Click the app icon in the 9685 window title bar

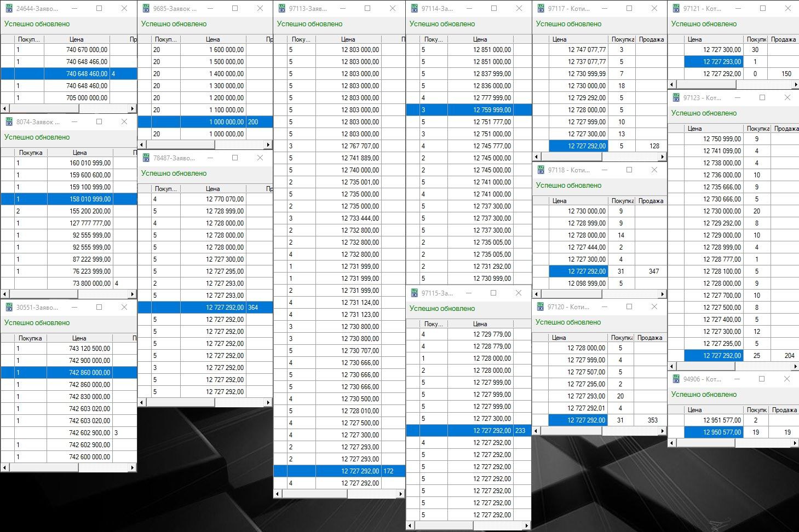tap(146, 9)
